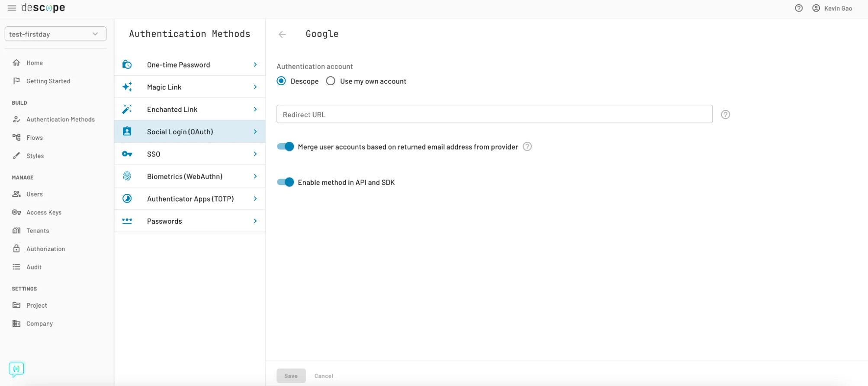The height and width of the screenshot is (386, 868).
Task: Expand Social Login (OAuth) chevron
Action: tap(255, 132)
